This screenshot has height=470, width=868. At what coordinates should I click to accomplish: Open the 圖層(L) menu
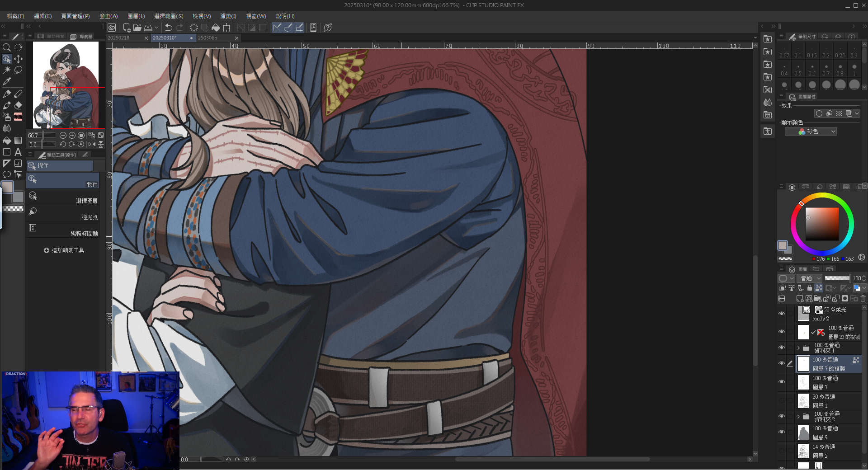click(x=136, y=16)
